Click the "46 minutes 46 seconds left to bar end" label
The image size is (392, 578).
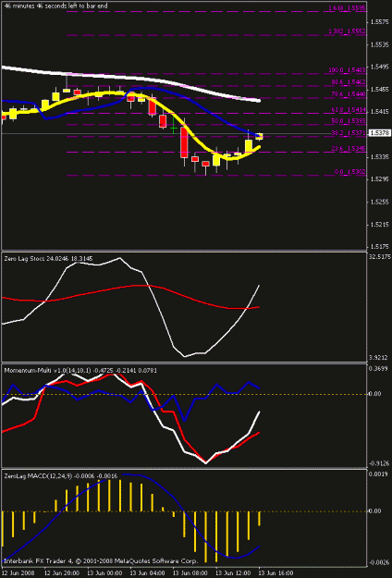click(56, 6)
